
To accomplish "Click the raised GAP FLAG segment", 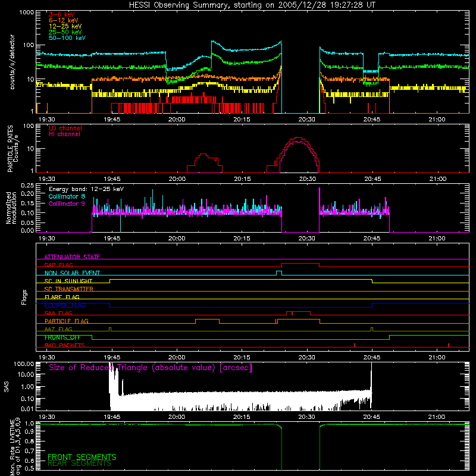I will click(x=300, y=264).
